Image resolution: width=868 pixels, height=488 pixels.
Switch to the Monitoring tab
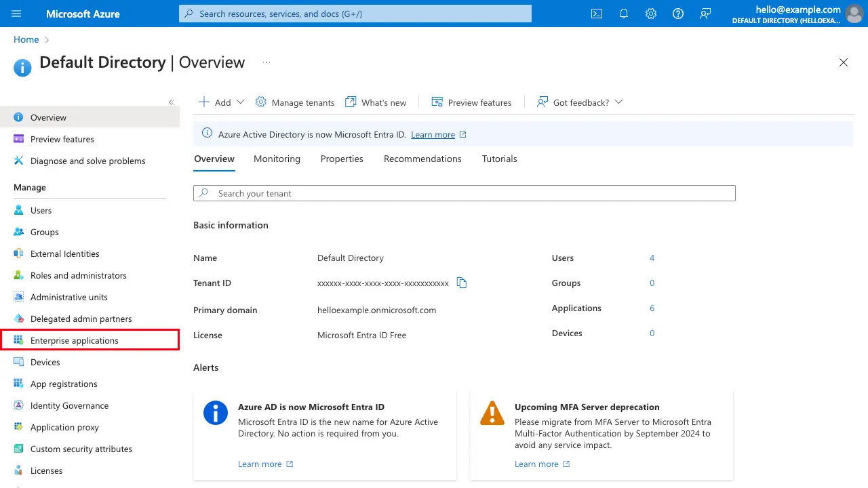coord(277,159)
